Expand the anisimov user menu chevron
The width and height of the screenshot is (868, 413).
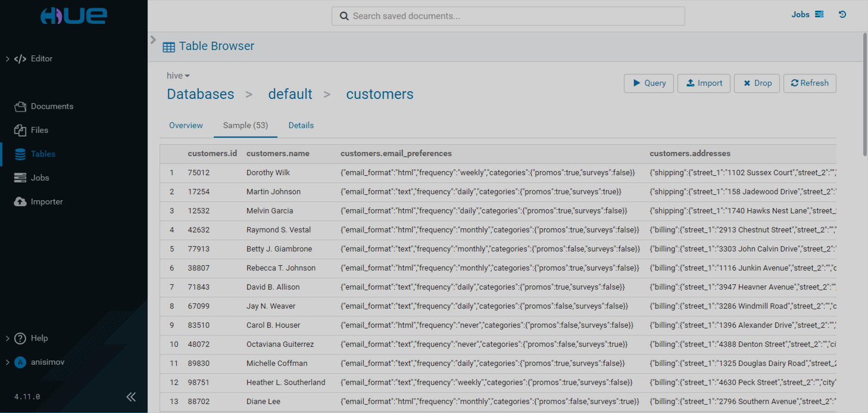tap(7, 362)
